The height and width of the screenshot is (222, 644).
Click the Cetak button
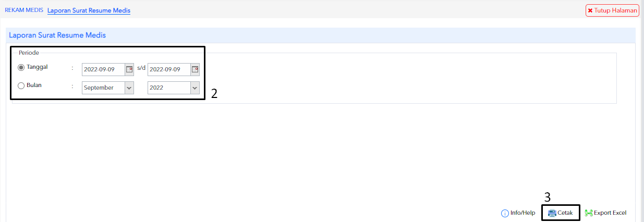tap(561, 213)
